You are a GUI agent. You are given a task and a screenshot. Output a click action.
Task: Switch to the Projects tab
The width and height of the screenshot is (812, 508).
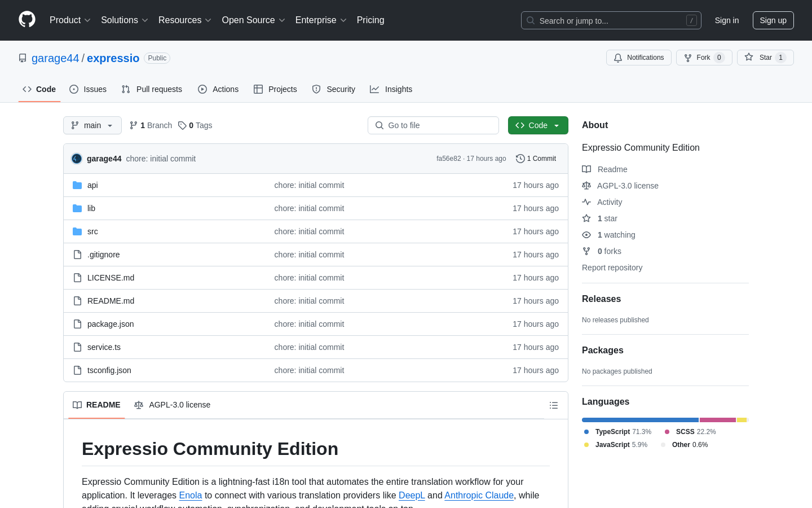[x=275, y=89]
